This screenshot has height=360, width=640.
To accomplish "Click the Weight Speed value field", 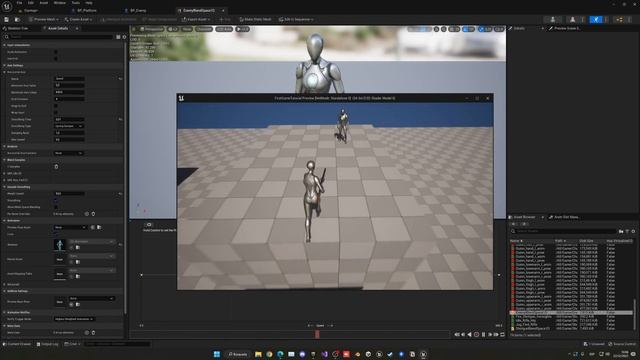I will tap(69, 193).
